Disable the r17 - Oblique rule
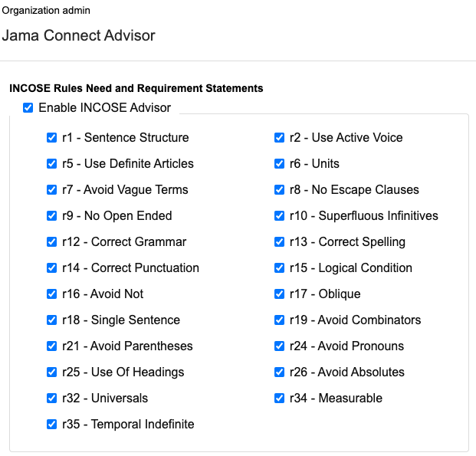 point(280,294)
